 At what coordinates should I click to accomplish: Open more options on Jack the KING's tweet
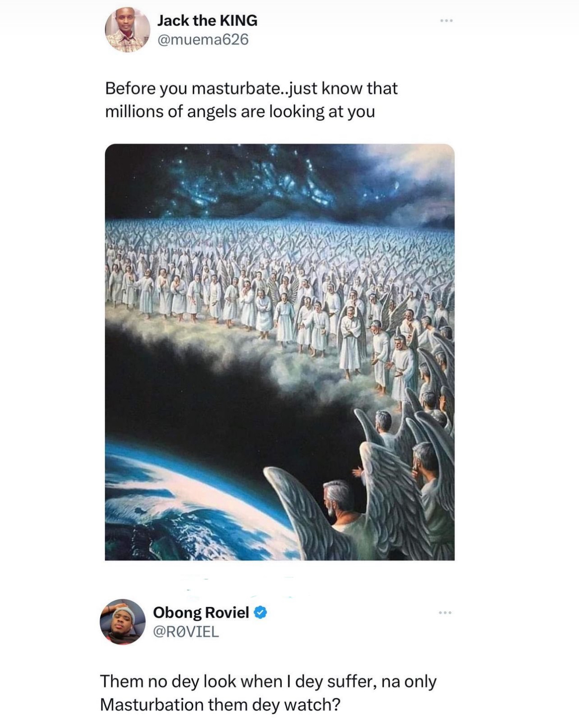446,21
